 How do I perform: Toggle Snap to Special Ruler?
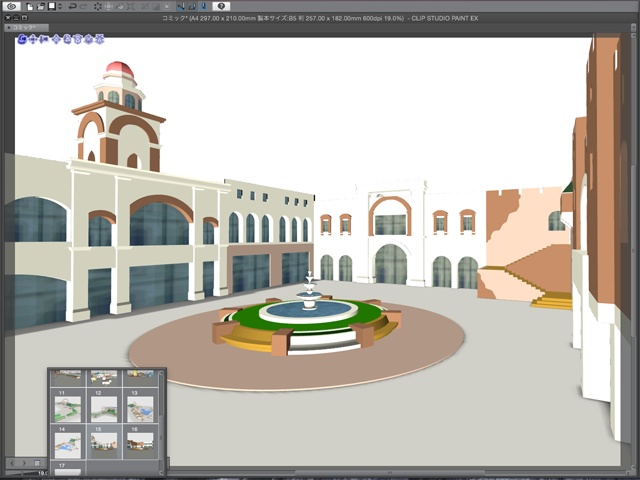click(192, 7)
